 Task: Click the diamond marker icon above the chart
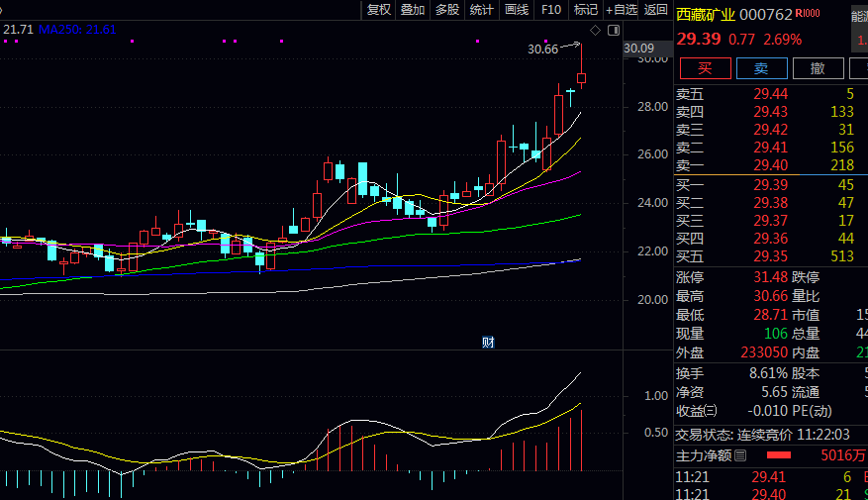point(597,32)
